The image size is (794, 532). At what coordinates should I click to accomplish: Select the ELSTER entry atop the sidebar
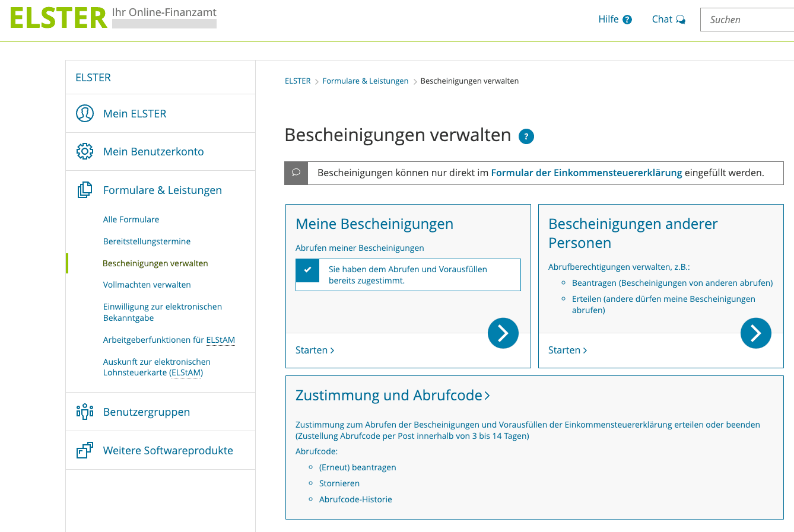pyautogui.click(x=93, y=78)
